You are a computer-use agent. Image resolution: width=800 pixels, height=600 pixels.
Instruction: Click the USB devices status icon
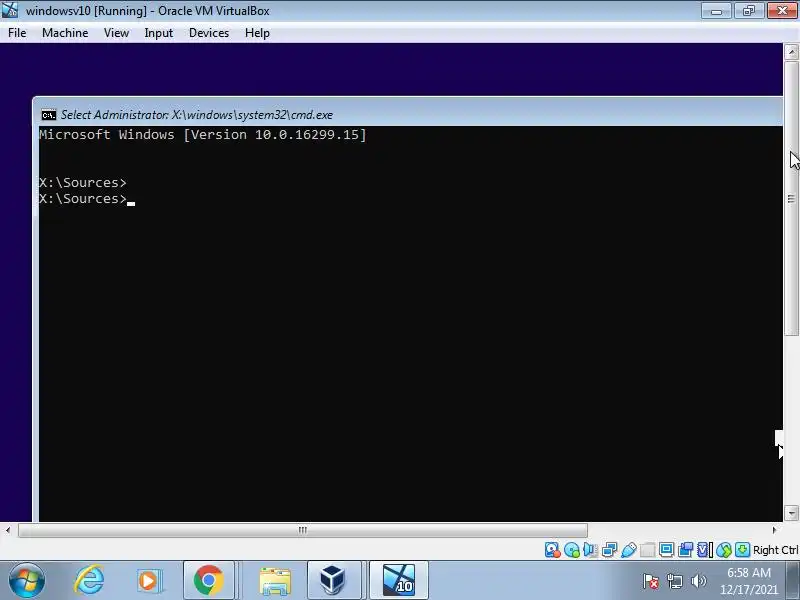coord(629,549)
